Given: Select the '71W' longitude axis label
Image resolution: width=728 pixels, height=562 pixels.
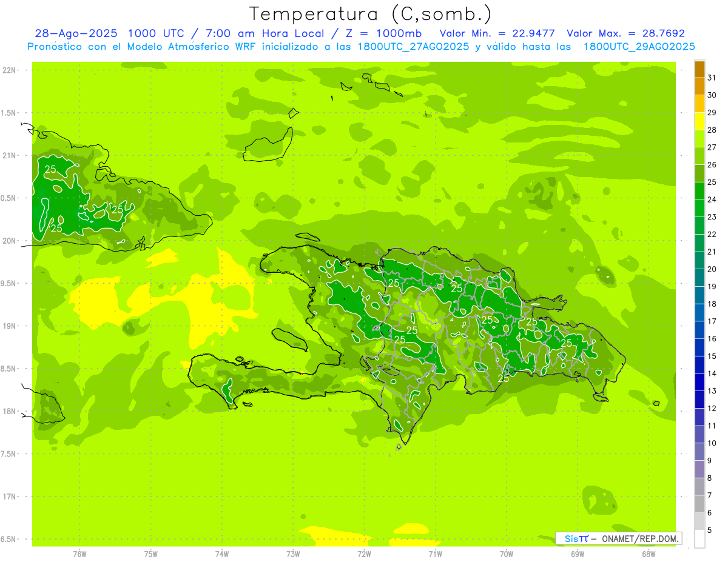Looking at the screenshot, I should (435, 554).
